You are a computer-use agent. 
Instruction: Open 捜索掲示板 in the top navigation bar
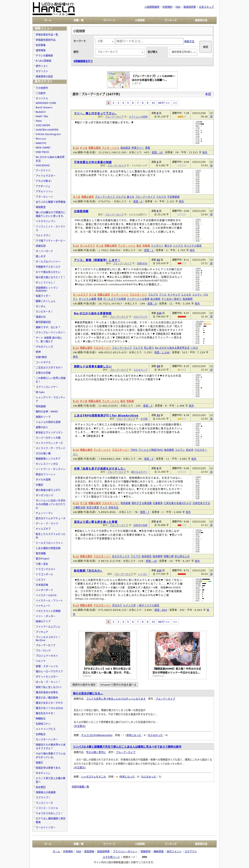coord(201,20)
